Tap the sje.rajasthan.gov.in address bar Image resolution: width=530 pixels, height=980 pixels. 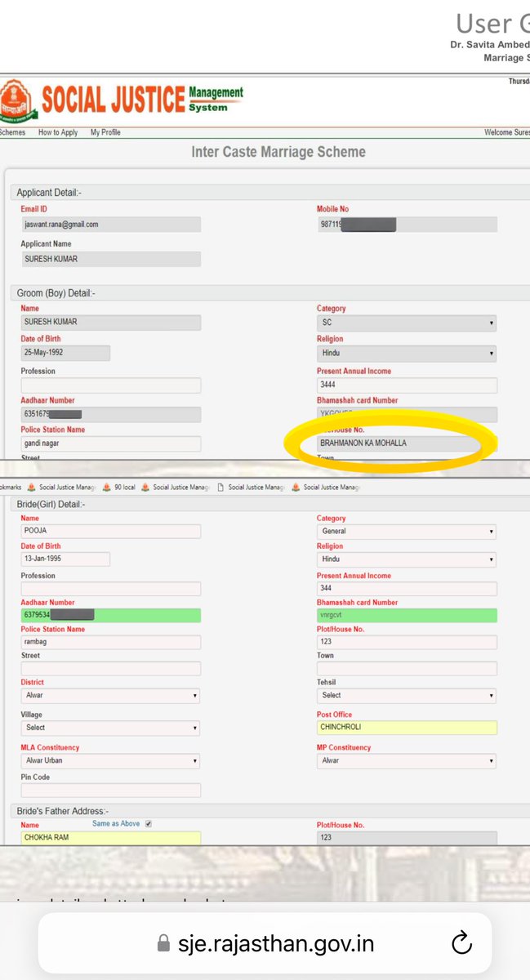click(265, 944)
